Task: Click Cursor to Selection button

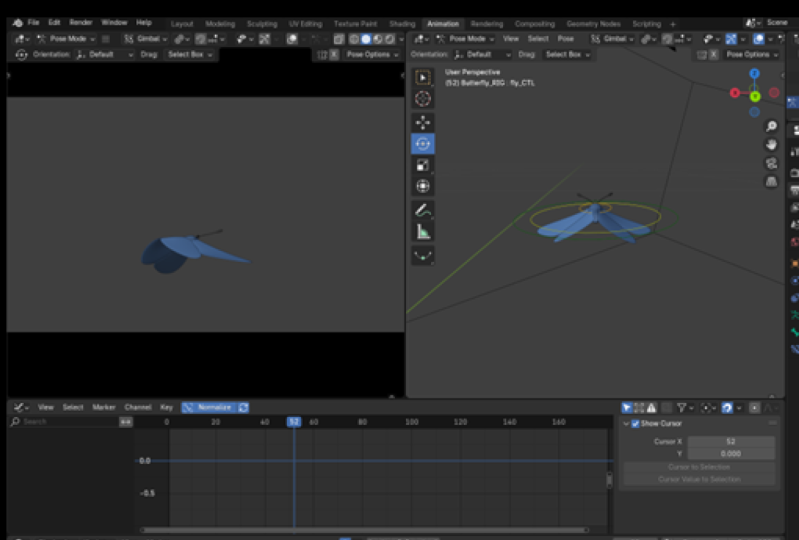Action: coord(699,467)
